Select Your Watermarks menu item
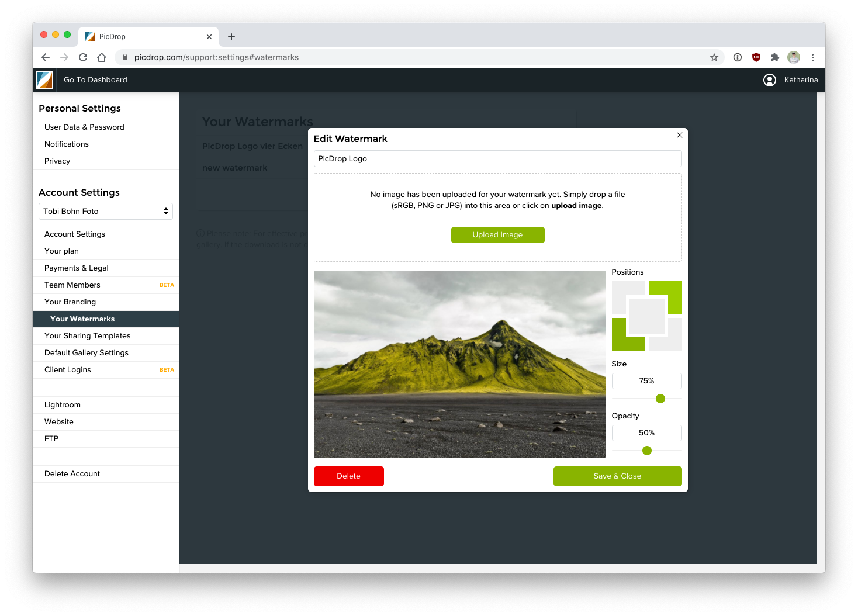The image size is (858, 616). pyautogui.click(x=106, y=319)
